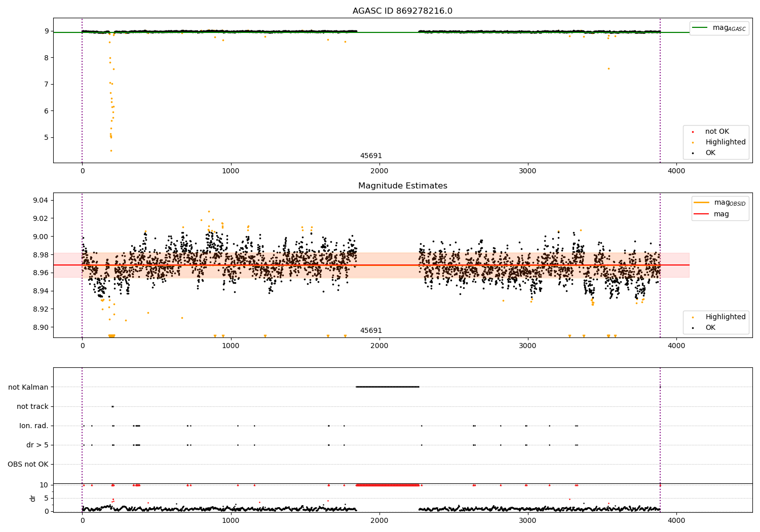Click y-tick '5' on the top plot
The height and width of the screenshot is (532, 760).
pos(47,137)
